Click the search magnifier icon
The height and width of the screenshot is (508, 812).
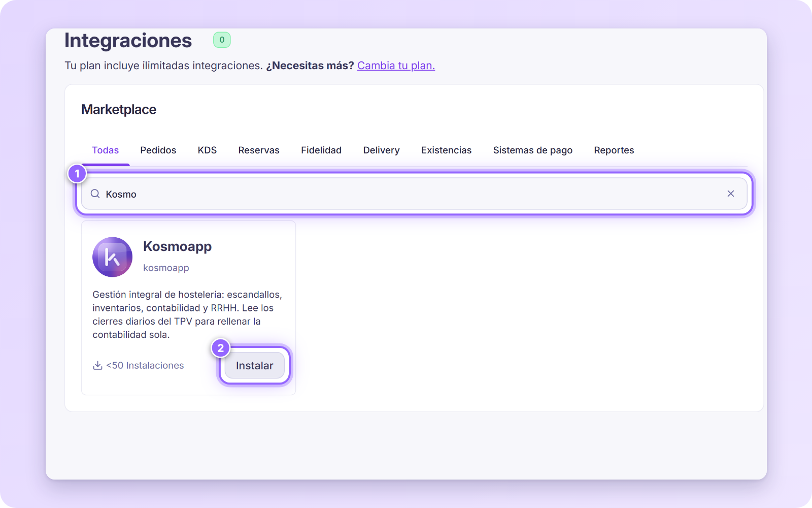click(x=95, y=194)
